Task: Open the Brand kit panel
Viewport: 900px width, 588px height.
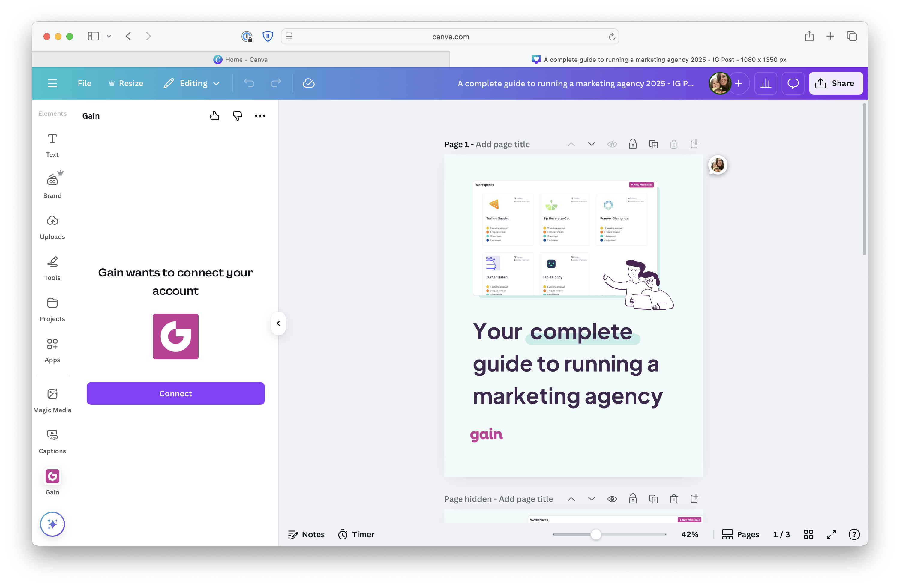Action: tap(52, 186)
